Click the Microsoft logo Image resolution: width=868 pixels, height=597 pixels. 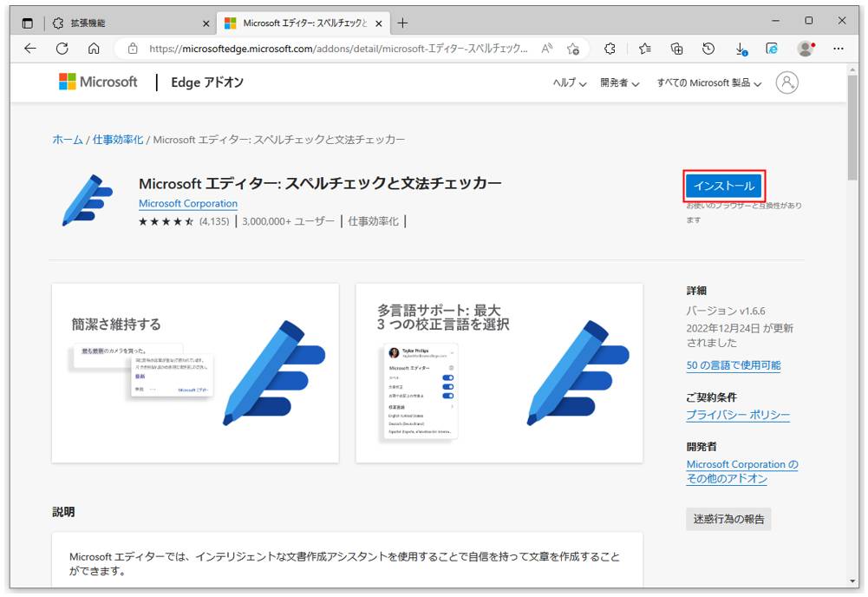click(98, 82)
